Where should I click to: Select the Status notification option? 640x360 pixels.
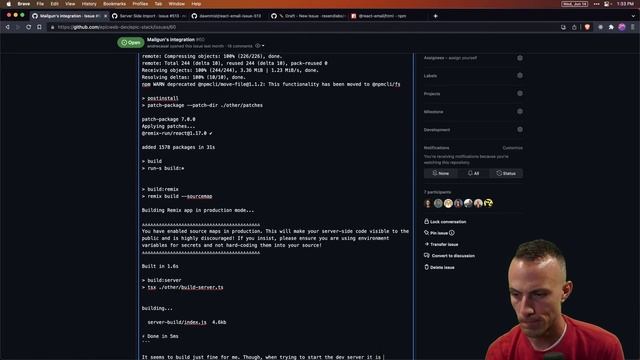coord(506,173)
